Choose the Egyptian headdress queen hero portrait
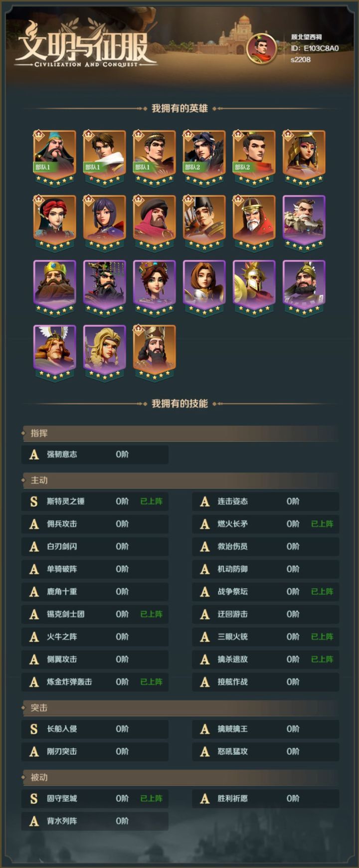Screen dimensions: 359x868 click(x=304, y=158)
